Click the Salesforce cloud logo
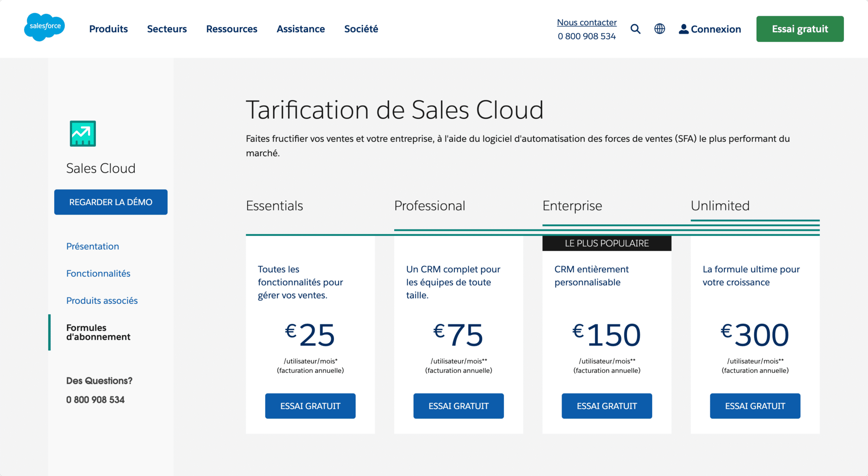868x476 pixels. pos(44,27)
